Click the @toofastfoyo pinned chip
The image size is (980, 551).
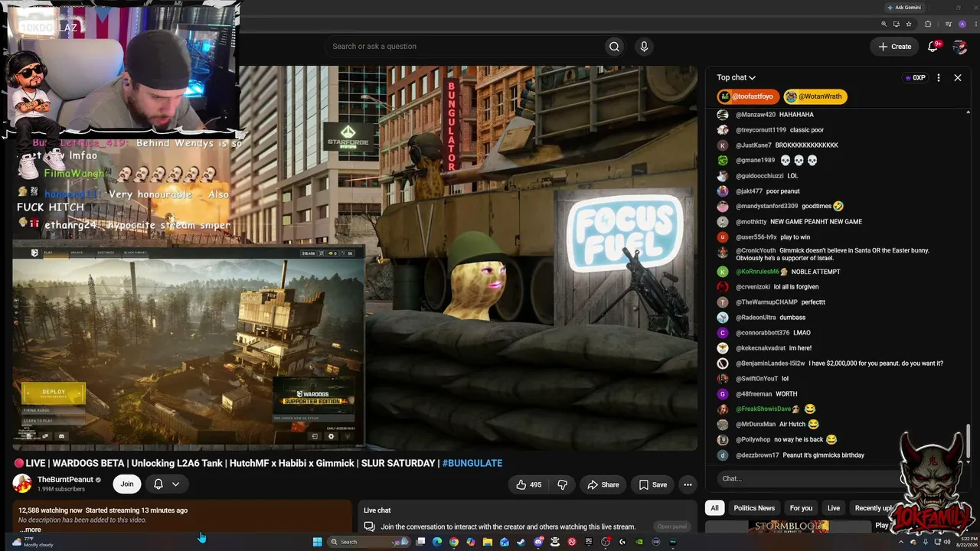click(748, 96)
